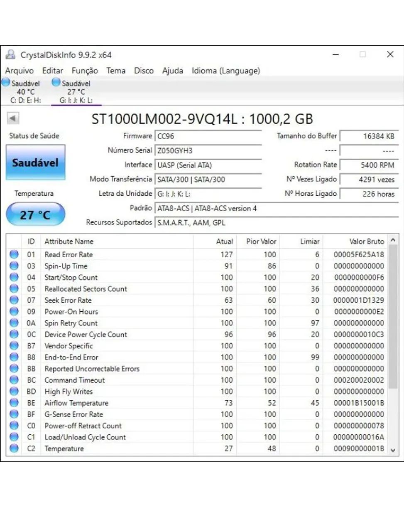Click the buffer size field 16384 KB

(369, 136)
